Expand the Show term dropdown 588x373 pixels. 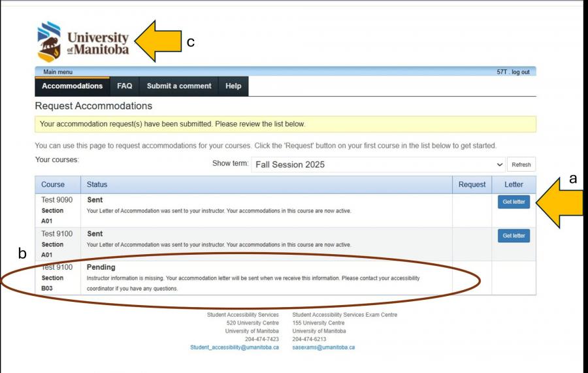pyautogui.click(x=378, y=165)
